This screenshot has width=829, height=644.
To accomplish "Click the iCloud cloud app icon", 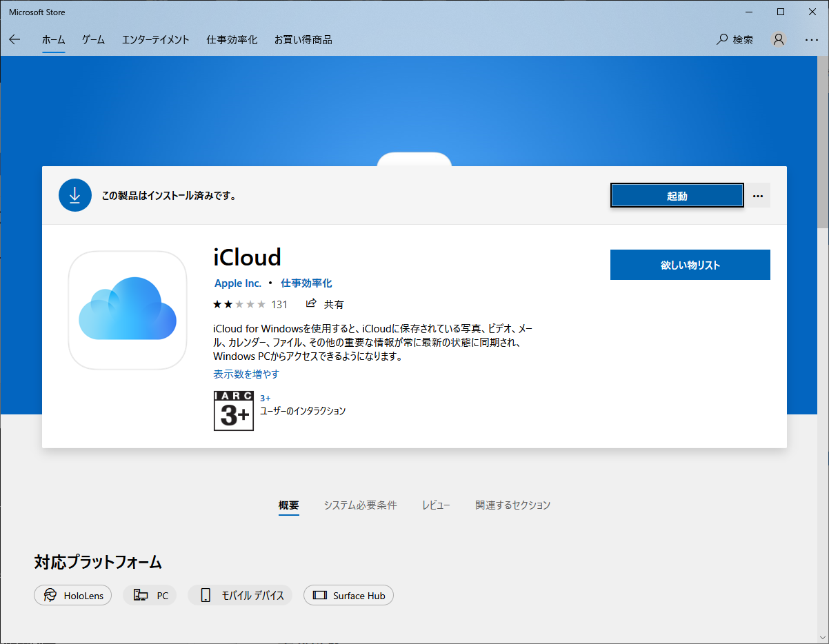I will click(x=128, y=310).
